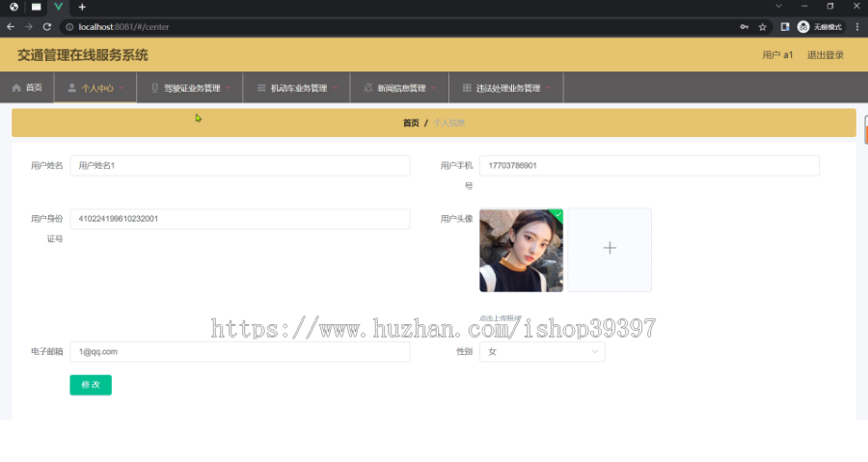
Task: Open the 新闻信息管理 menu
Action: (399, 88)
